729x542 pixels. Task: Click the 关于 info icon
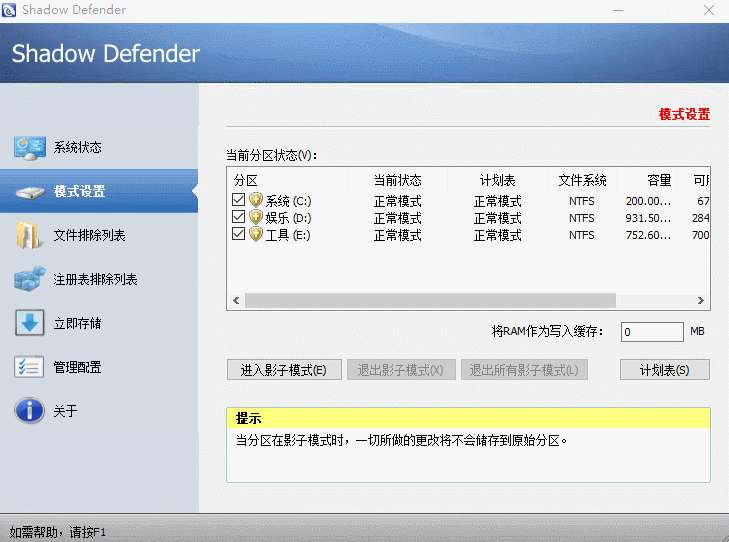click(29, 410)
